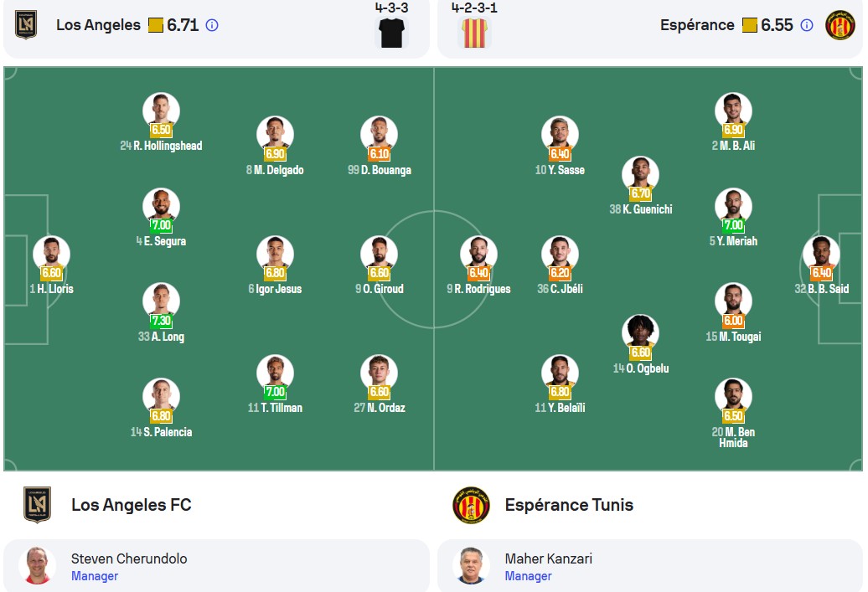This screenshot has height=592, width=868.
Task: Click the Espérance striped kit shirt icon
Action: pos(474,32)
